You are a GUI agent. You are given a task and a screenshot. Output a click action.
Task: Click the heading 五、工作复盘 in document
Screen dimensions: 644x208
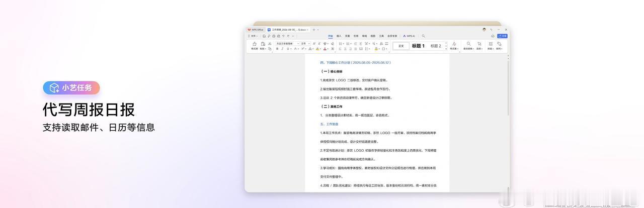(x=330, y=124)
